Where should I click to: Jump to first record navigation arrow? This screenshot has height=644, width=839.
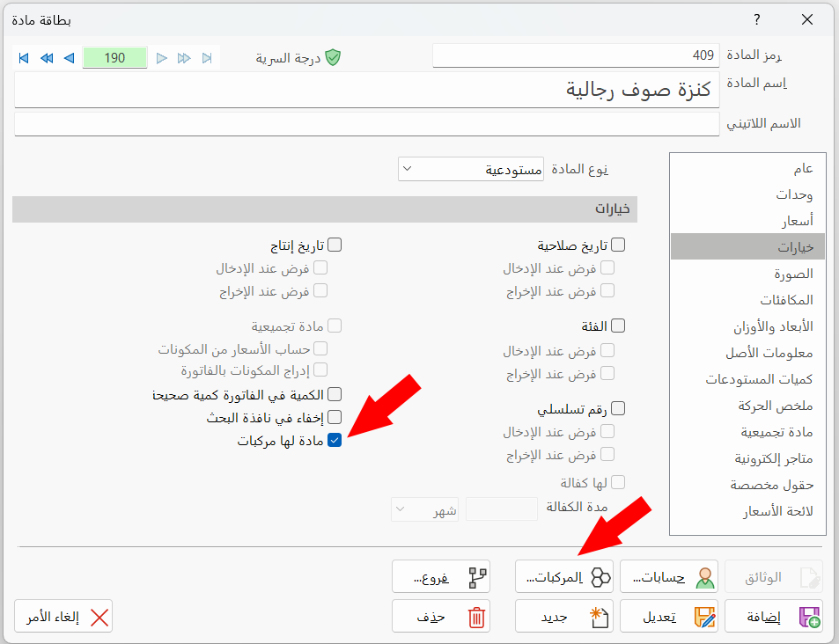24,58
